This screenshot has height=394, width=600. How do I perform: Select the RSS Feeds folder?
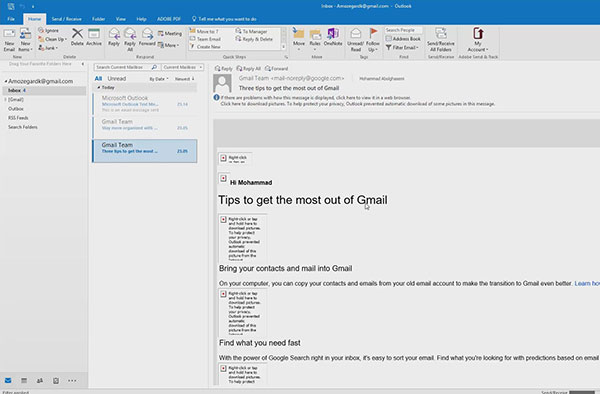[18, 118]
